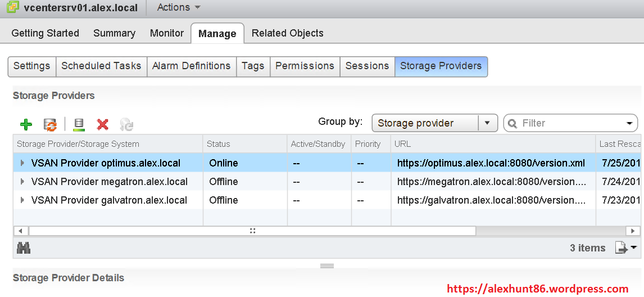Click inside the Filter input field
Image resolution: width=644 pixels, height=297 pixels.
[x=571, y=123]
